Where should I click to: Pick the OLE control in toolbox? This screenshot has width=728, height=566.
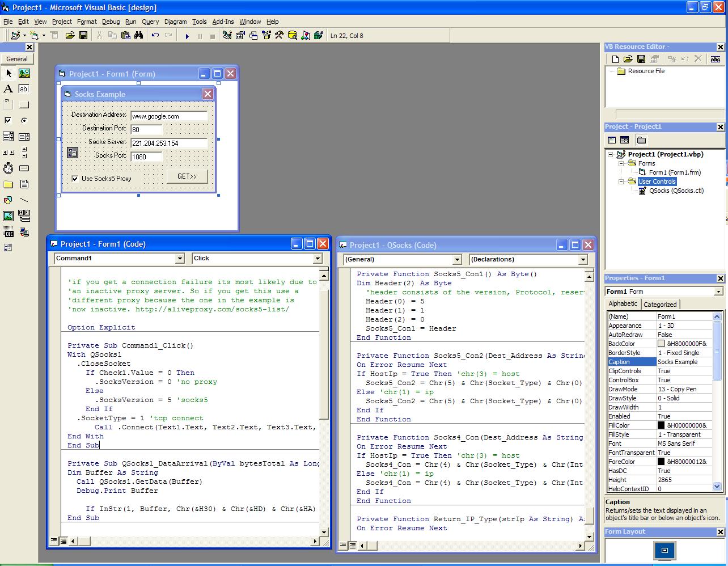(8, 232)
